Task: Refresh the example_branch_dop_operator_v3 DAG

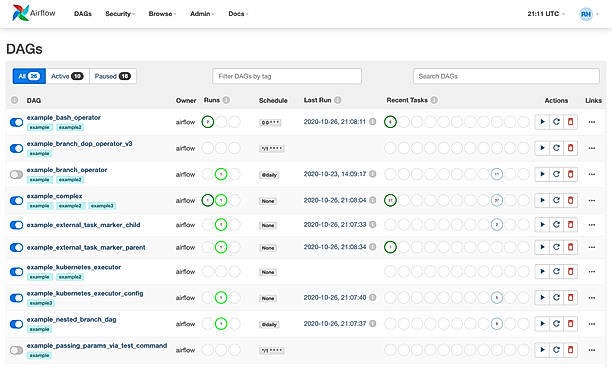Action: pyautogui.click(x=556, y=148)
